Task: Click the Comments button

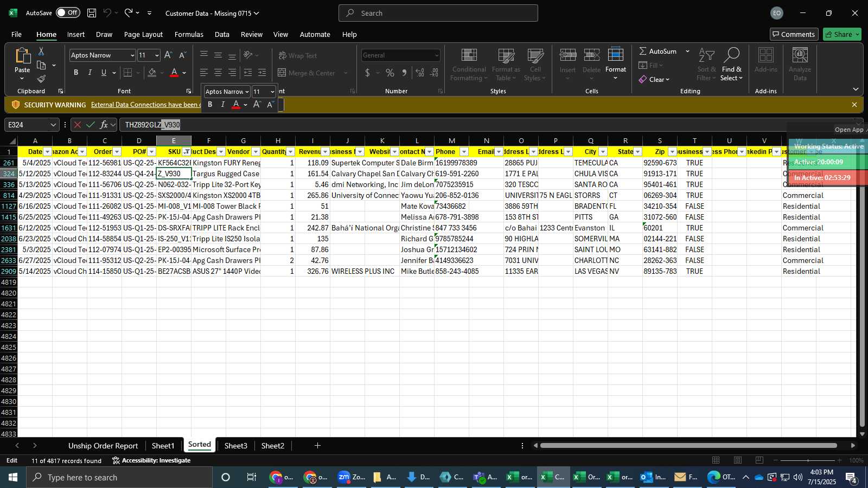Action: click(794, 34)
